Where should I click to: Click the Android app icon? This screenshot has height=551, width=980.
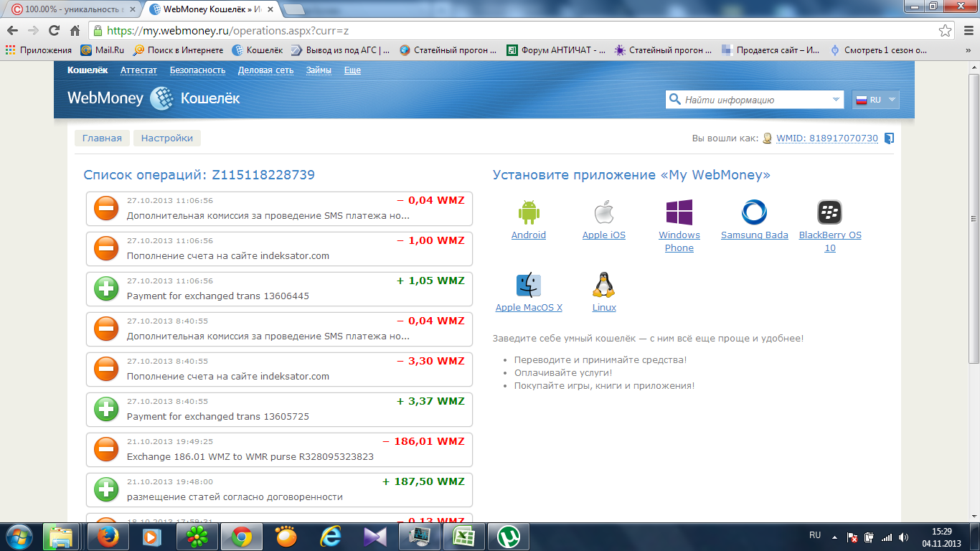[529, 212]
